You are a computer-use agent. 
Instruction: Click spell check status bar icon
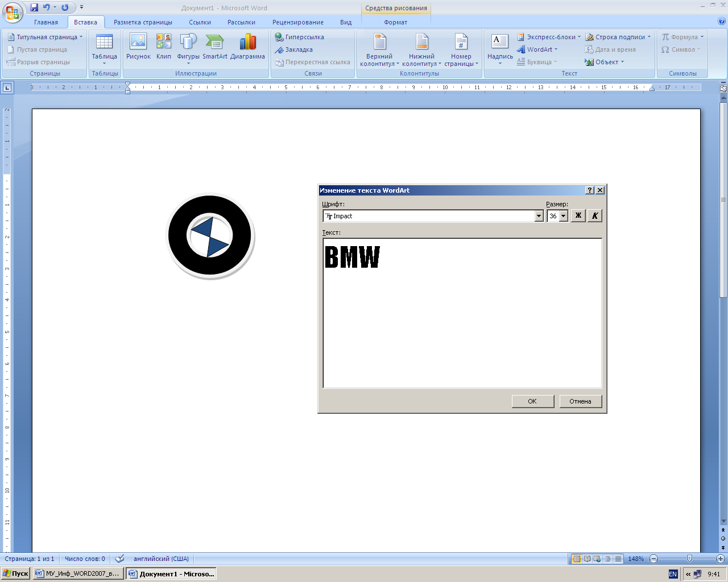pos(119,559)
